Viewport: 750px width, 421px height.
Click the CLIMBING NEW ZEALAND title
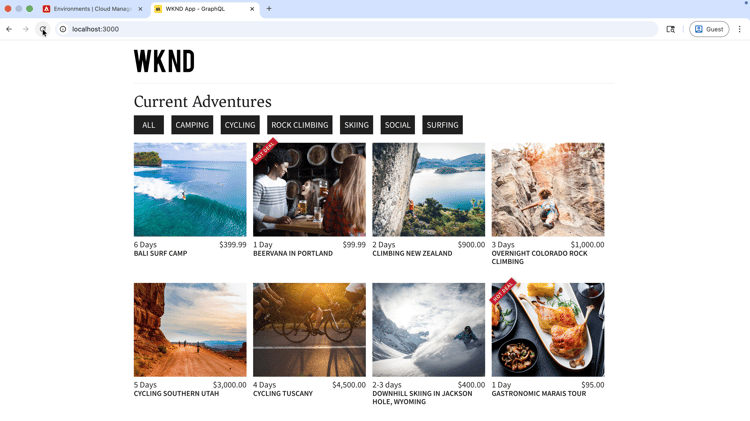click(x=412, y=254)
